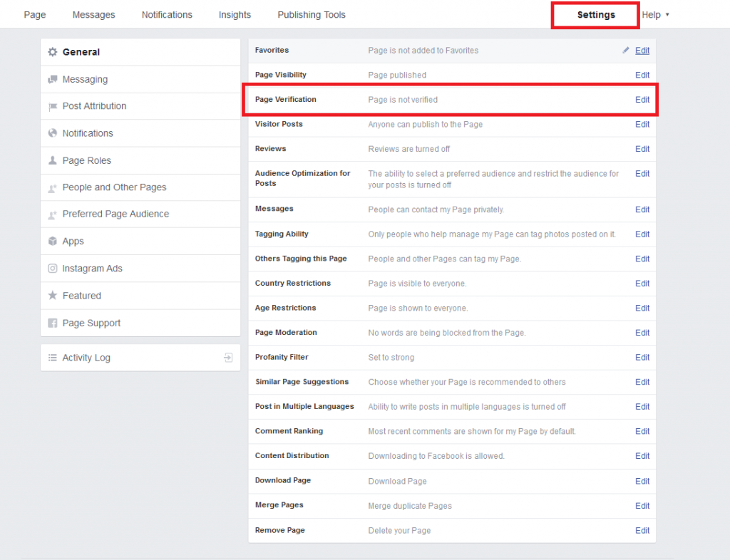Edit Comment Ranking setting
Image resolution: width=730 pixels, height=560 pixels.
[x=642, y=432]
